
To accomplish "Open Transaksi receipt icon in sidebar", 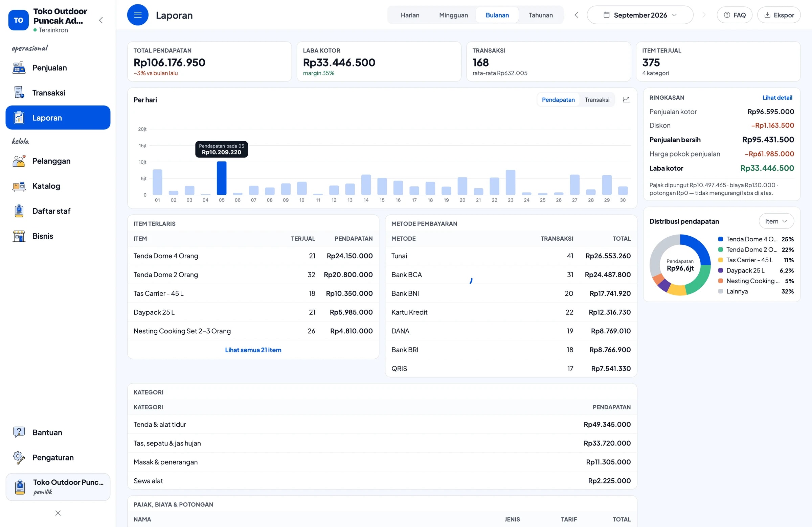I will [19, 93].
